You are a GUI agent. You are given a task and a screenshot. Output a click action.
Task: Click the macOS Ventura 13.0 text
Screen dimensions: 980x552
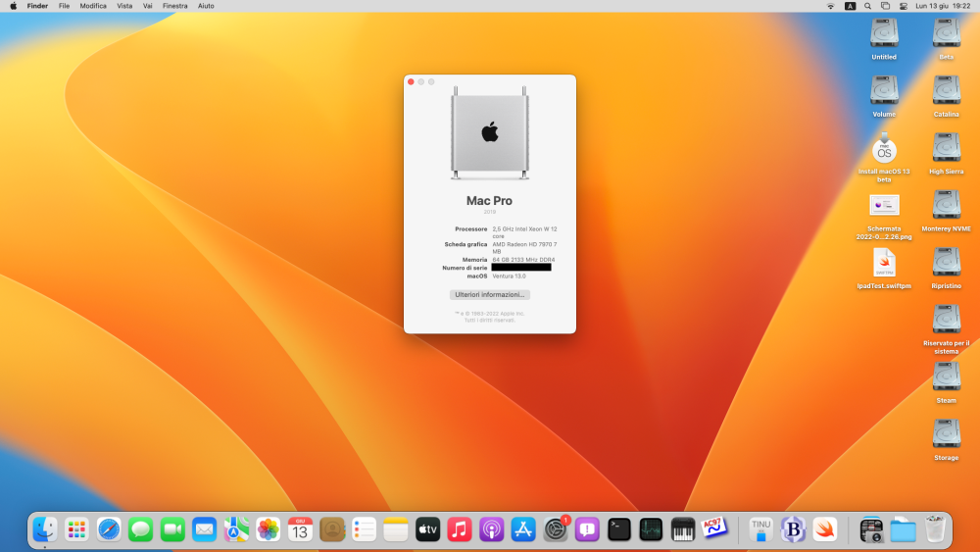(509, 276)
